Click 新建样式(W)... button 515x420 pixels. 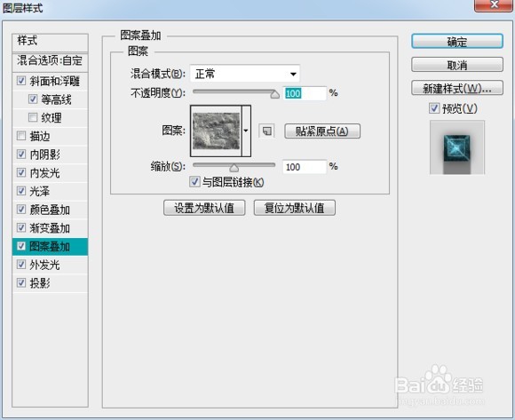(x=457, y=88)
